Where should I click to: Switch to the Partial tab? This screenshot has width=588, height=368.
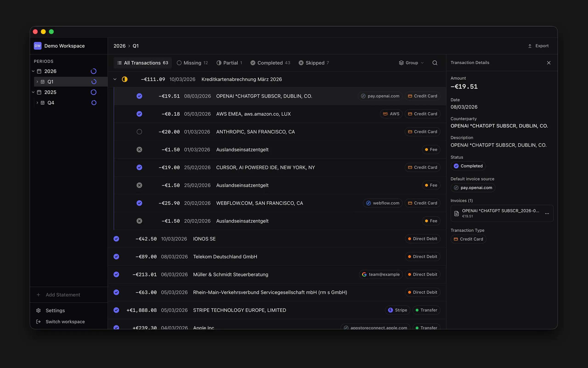[229, 63]
